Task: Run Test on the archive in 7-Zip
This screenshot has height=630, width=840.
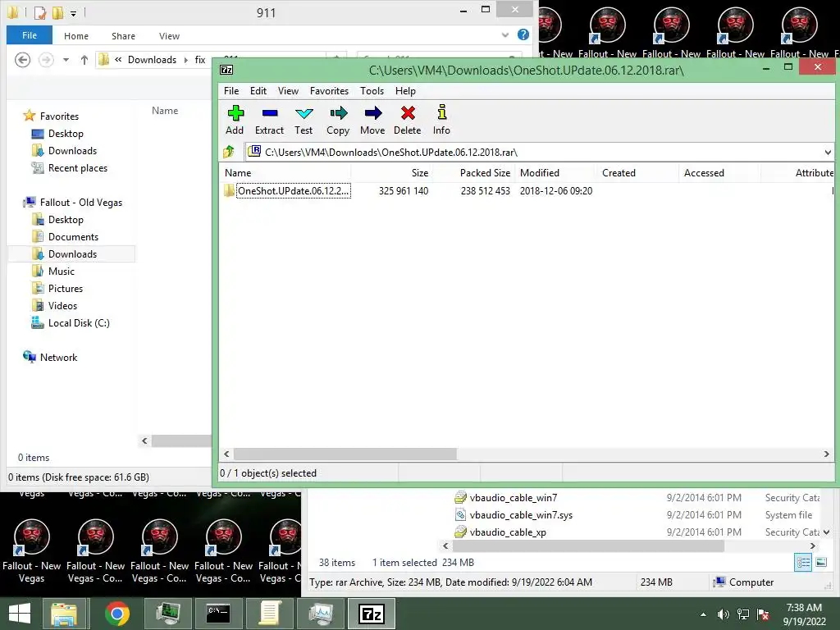Action: pos(304,120)
